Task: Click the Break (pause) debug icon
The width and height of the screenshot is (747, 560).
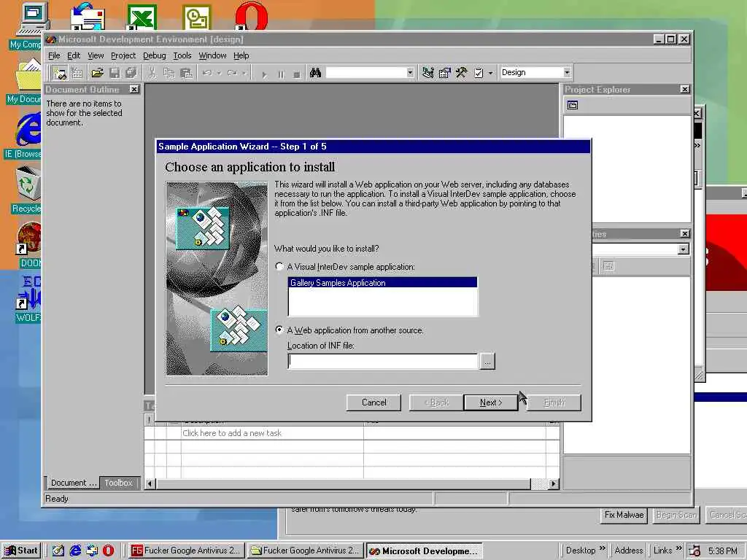Action: point(281,74)
